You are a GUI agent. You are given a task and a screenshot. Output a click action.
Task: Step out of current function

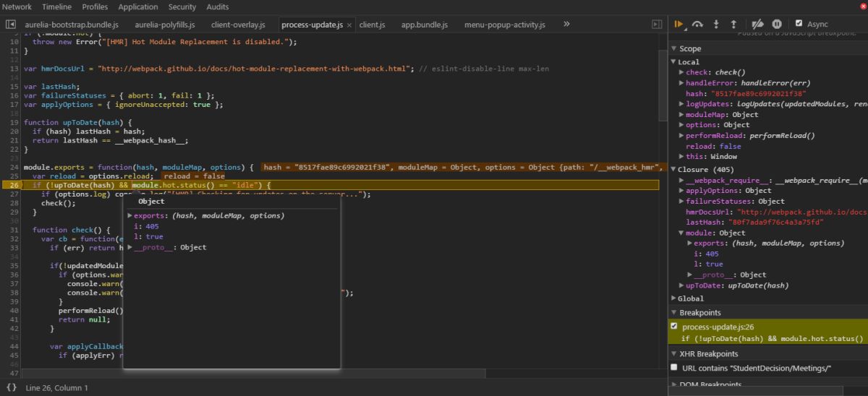click(x=733, y=24)
